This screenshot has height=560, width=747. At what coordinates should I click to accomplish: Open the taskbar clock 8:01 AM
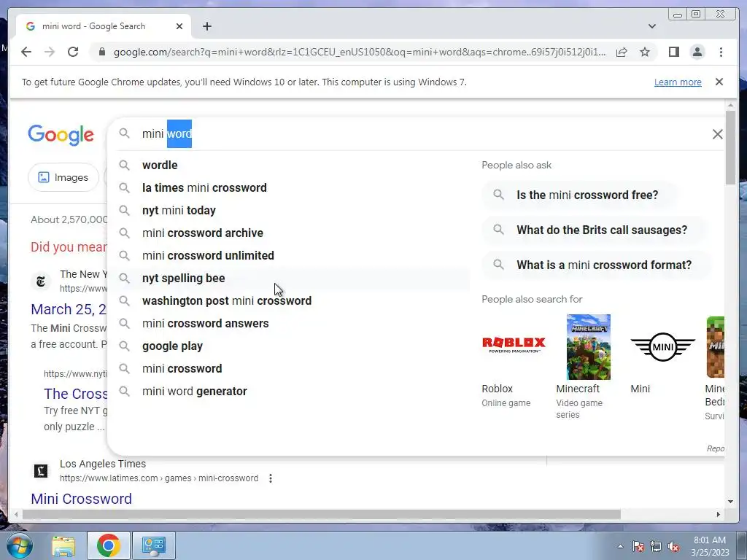710,546
